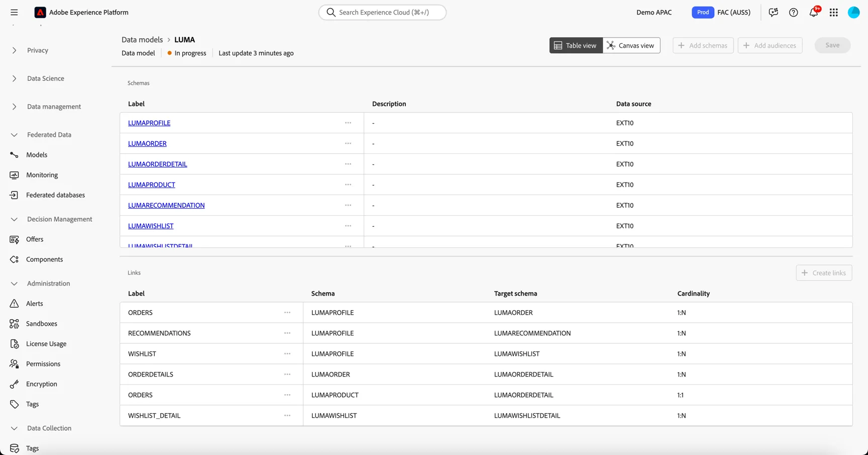Collapse the Administration section

(14, 284)
